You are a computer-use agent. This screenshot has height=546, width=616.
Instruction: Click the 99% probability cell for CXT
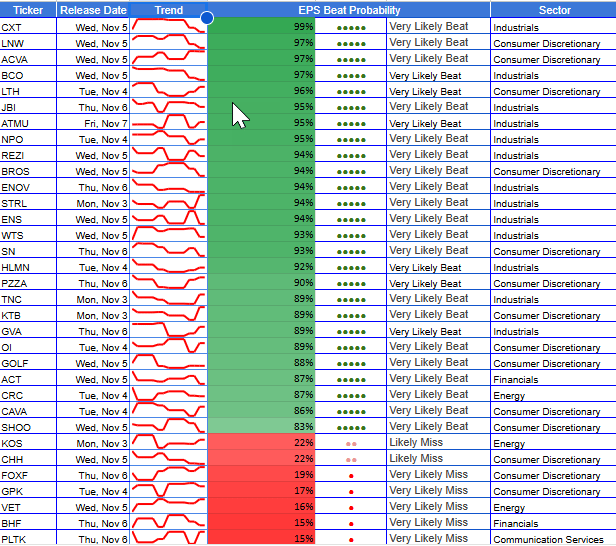click(x=261, y=27)
